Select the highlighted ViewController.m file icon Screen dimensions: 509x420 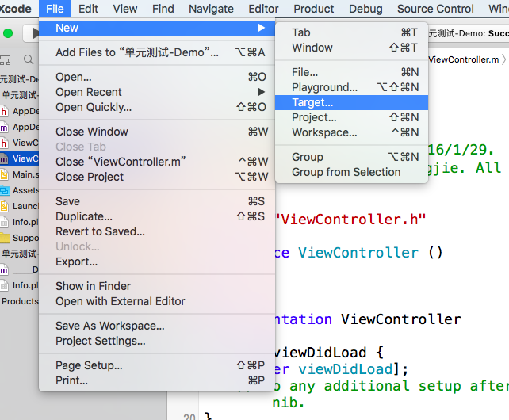5,158
